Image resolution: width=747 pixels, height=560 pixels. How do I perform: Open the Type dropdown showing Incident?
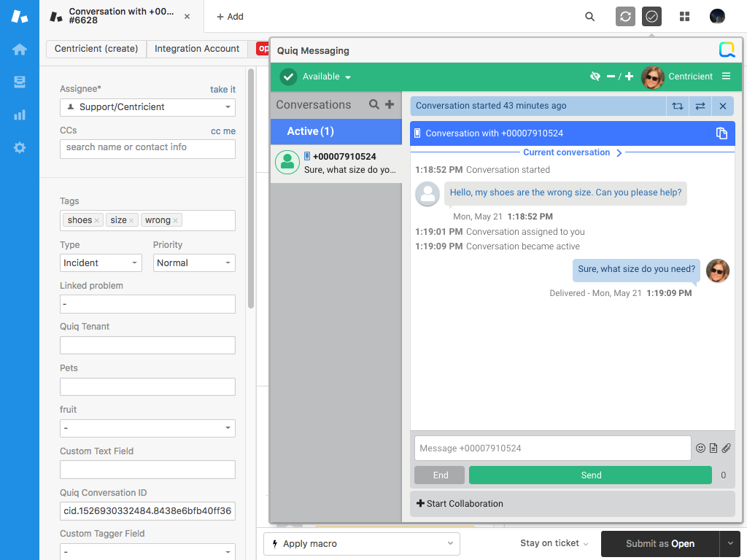point(101,262)
